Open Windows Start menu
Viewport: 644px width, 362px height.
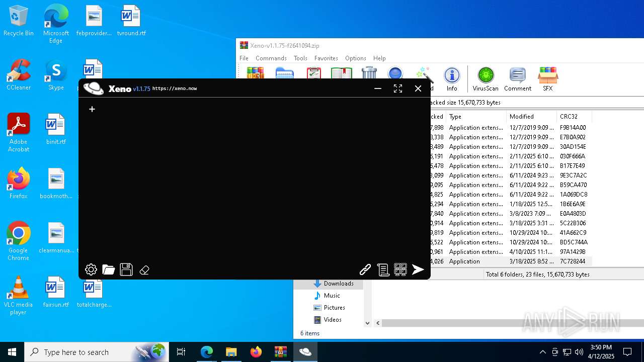[x=12, y=352]
